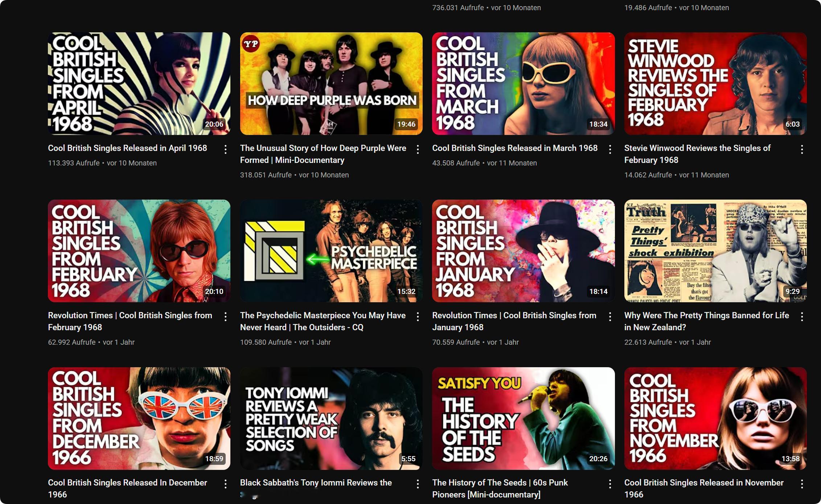Click '70.559 Aufrufe' view count text

[456, 342]
